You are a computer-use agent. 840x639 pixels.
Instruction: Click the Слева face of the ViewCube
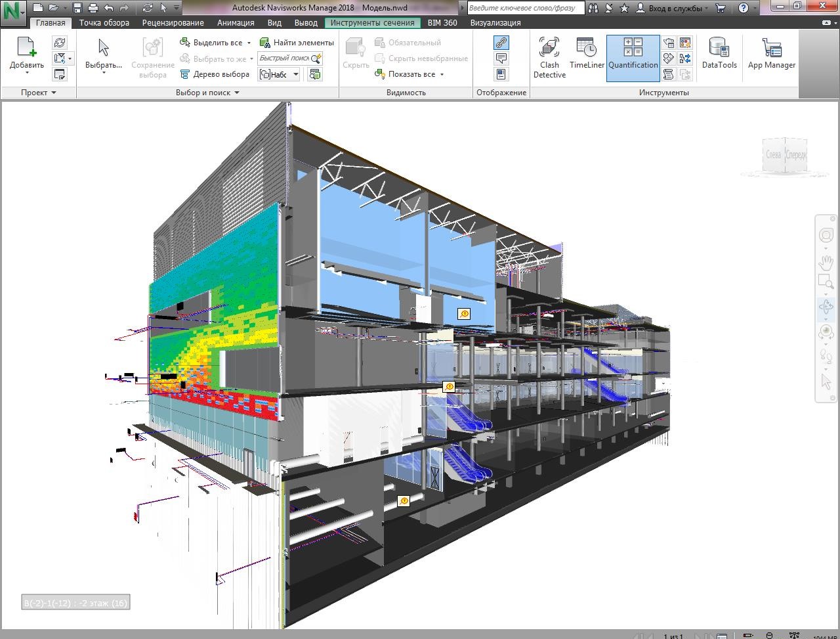pos(774,155)
